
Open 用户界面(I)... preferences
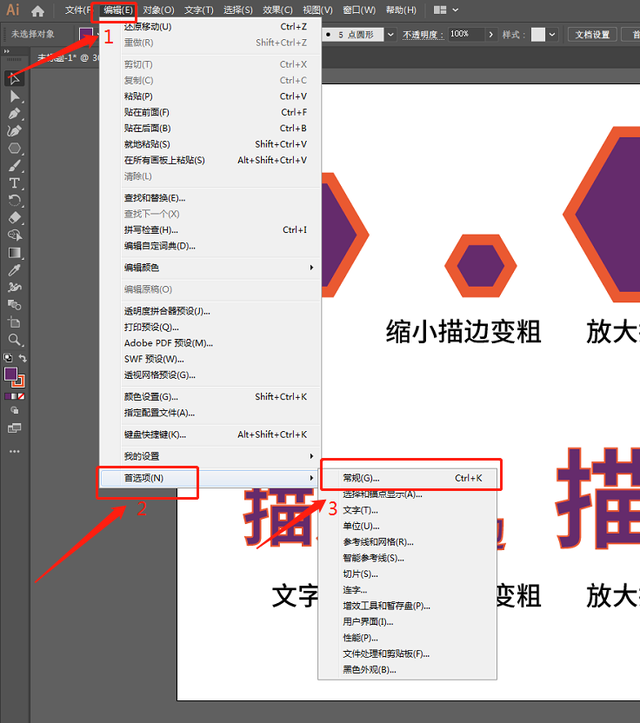pos(409,622)
